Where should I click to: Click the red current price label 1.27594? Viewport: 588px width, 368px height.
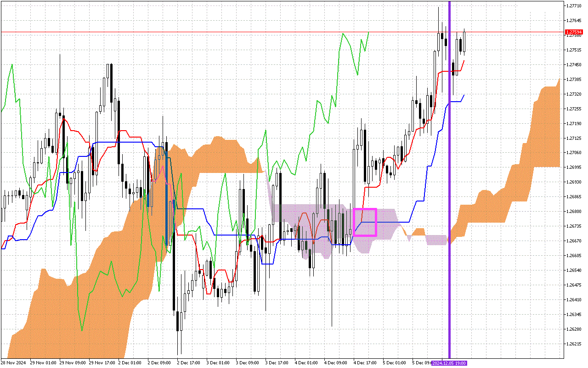pyautogui.click(x=574, y=32)
